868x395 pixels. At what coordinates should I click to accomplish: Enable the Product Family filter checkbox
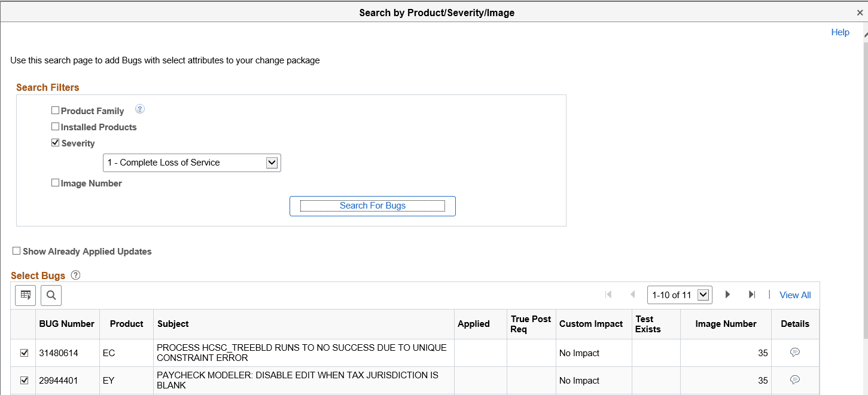coord(55,110)
